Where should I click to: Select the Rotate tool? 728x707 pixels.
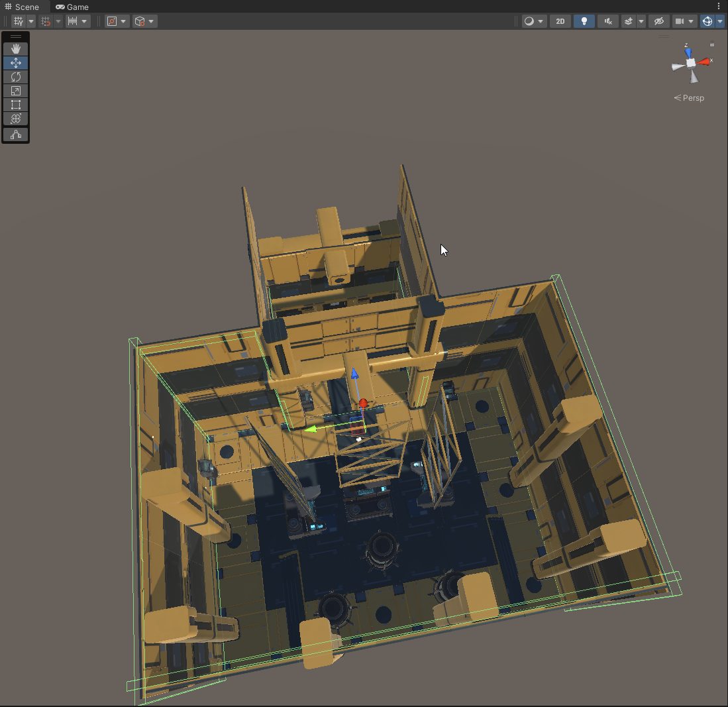tap(16, 77)
